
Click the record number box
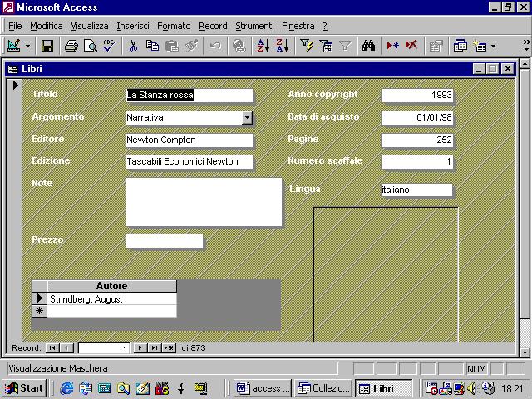click(x=103, y=348)
